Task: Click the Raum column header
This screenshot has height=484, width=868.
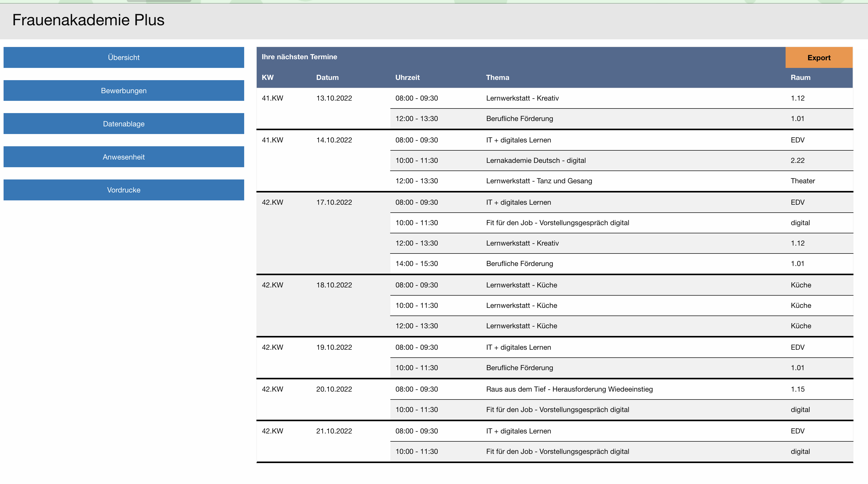Action: coord(800,77)
